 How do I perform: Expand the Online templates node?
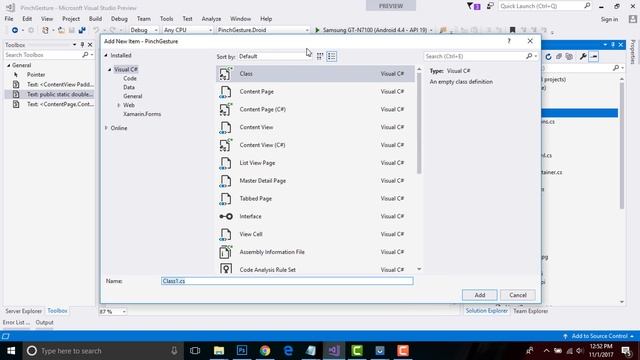click(106, 128)
